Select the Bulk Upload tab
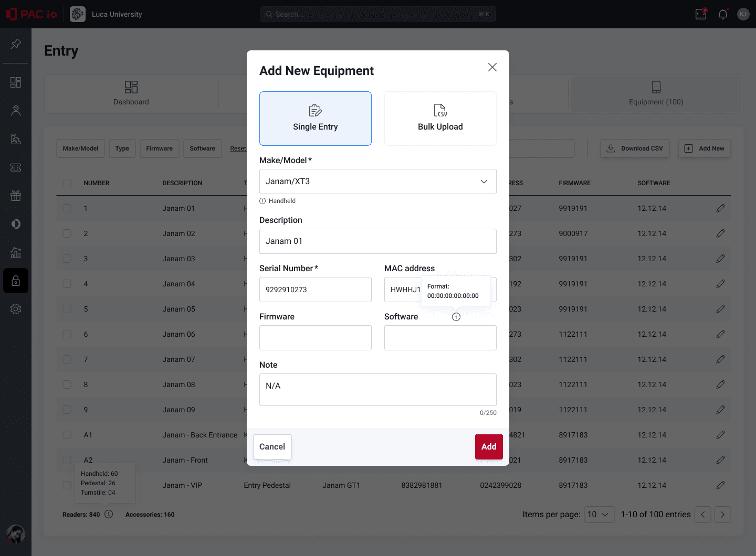This screenshot has height=556, width=756. (440, 119)
